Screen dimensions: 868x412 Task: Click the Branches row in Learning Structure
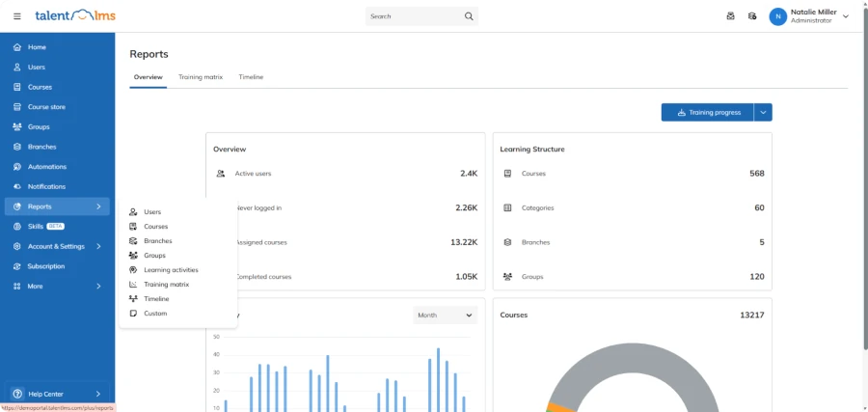[632, 242]
